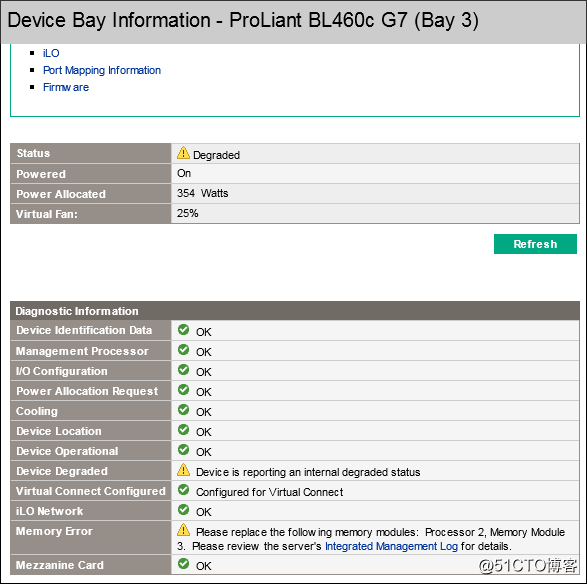This screenshot has height=584, width=587.
Task: Select 'Device is reporting an internal degraded status'
Action: (308, 472)
